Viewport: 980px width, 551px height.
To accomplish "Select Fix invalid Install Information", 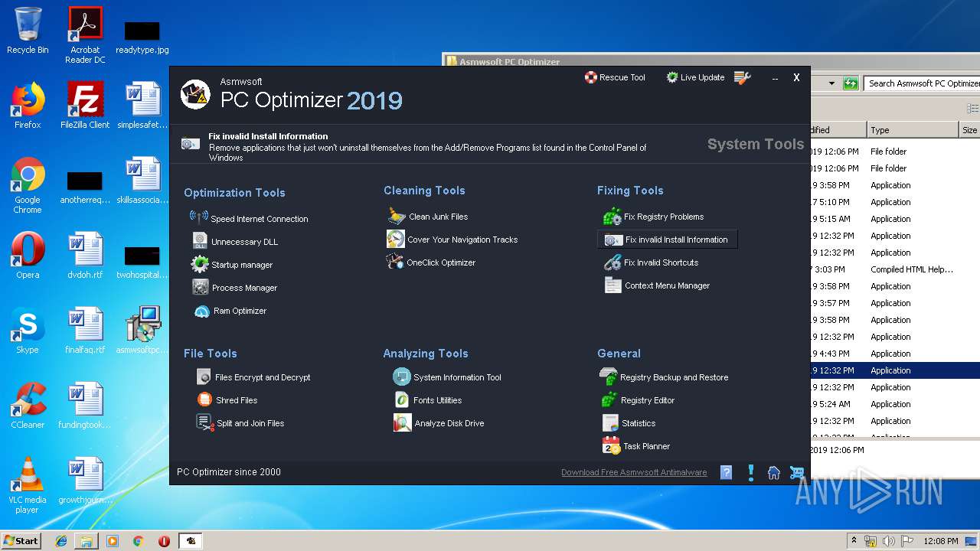I will [x=667, y=240].
